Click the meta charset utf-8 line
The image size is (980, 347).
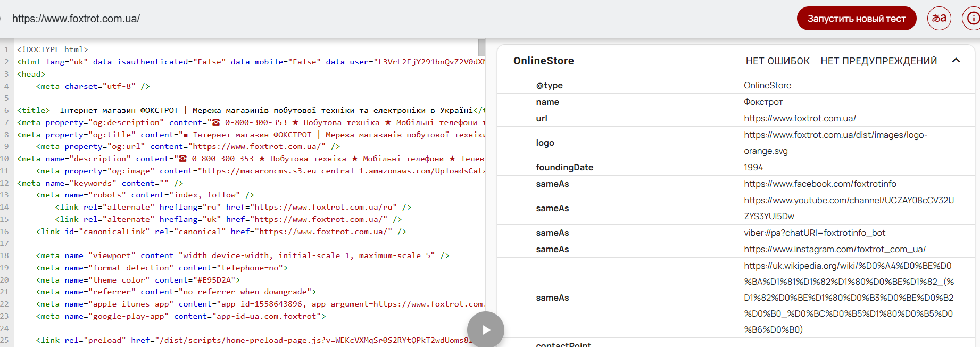pos(93,86)
